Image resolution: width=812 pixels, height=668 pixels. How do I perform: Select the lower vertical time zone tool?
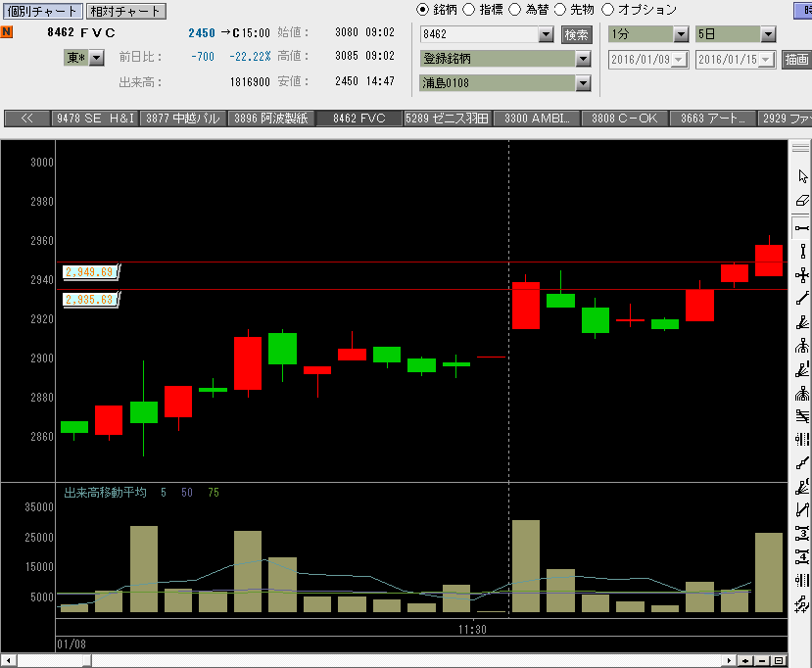point(802,581)
